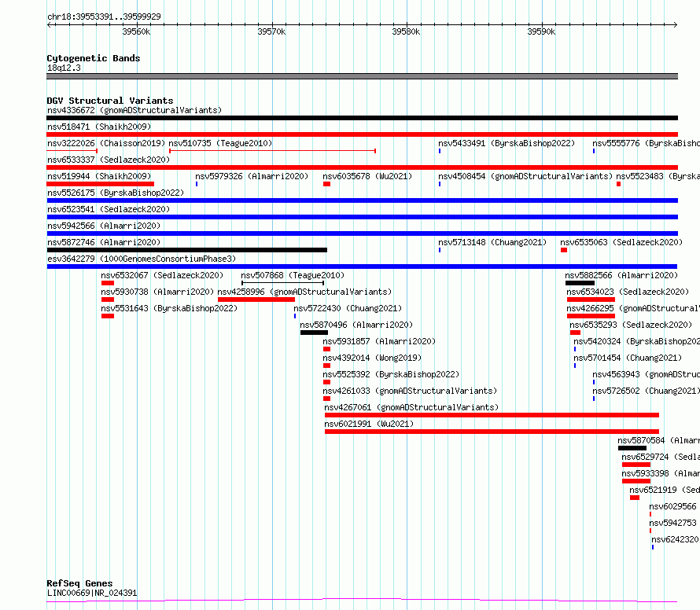Screen dimensions: 700x610
Task: Open nsv507868 Teague2010 label
Action: point(293,275)
